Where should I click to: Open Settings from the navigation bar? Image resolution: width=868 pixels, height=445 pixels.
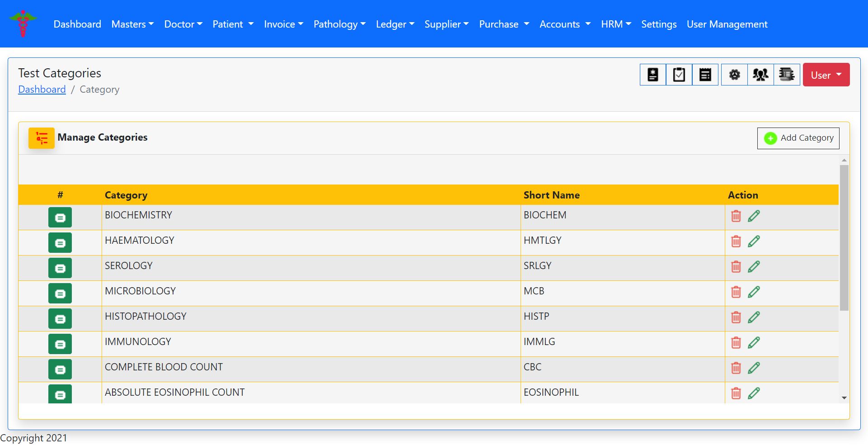658,24
